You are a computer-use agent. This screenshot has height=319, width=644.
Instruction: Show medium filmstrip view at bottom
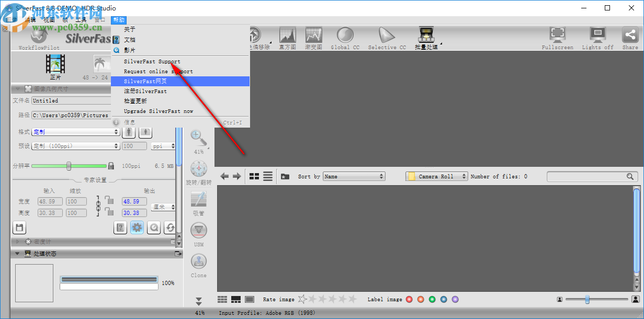tap(236, 299)
